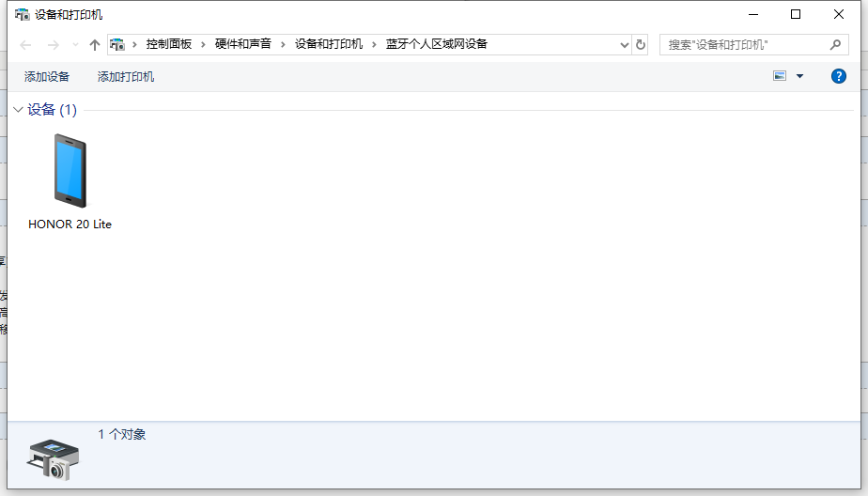Image resolution: width=868 pixels, height=496 pixels.
Task: Open the recent locations dropdown arrow
Action: [x=76, y=45]
